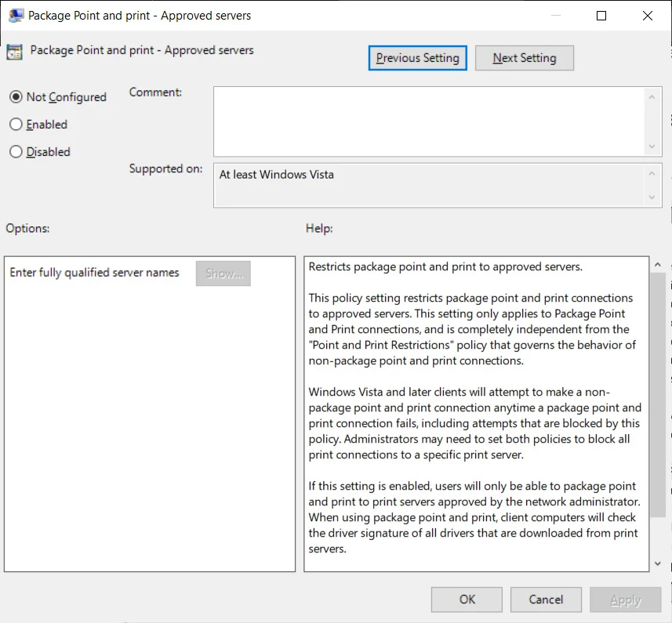This screenshot has width=672, height=623.
Task: Focus the Comment text field
Action: pos(429,121)
